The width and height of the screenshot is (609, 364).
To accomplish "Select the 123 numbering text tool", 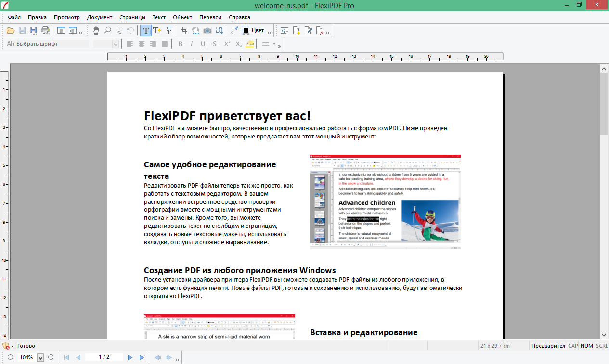I will (169, 30).
